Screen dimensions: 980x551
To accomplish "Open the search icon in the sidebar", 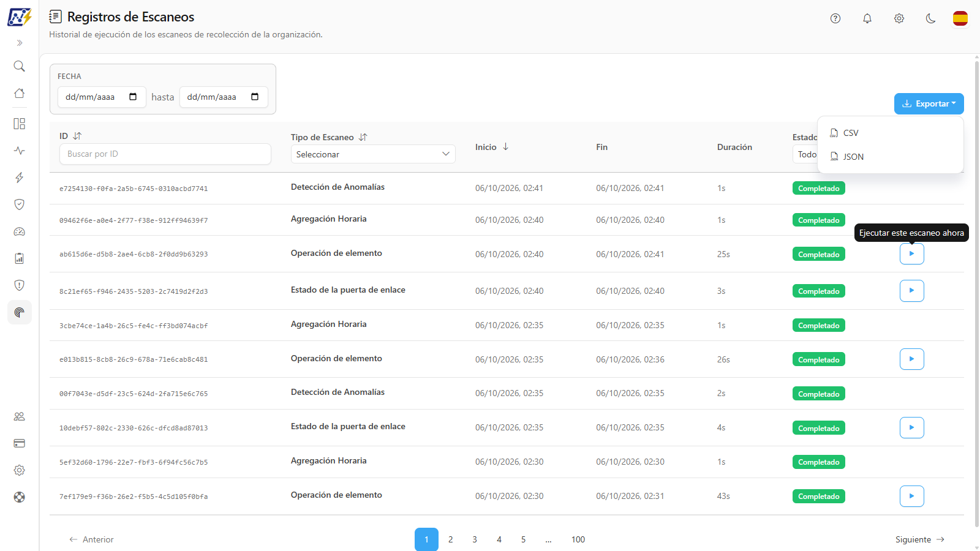I will 20,66.
